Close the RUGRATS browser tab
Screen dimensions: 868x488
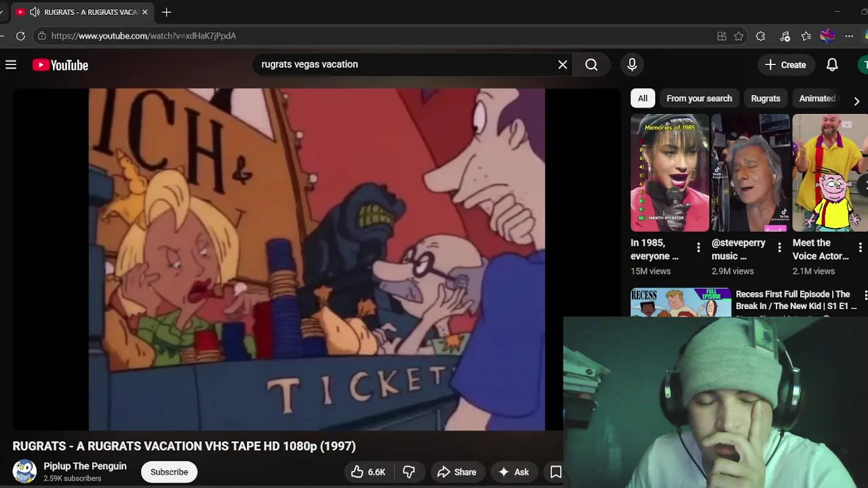click(x=144, y=12)
